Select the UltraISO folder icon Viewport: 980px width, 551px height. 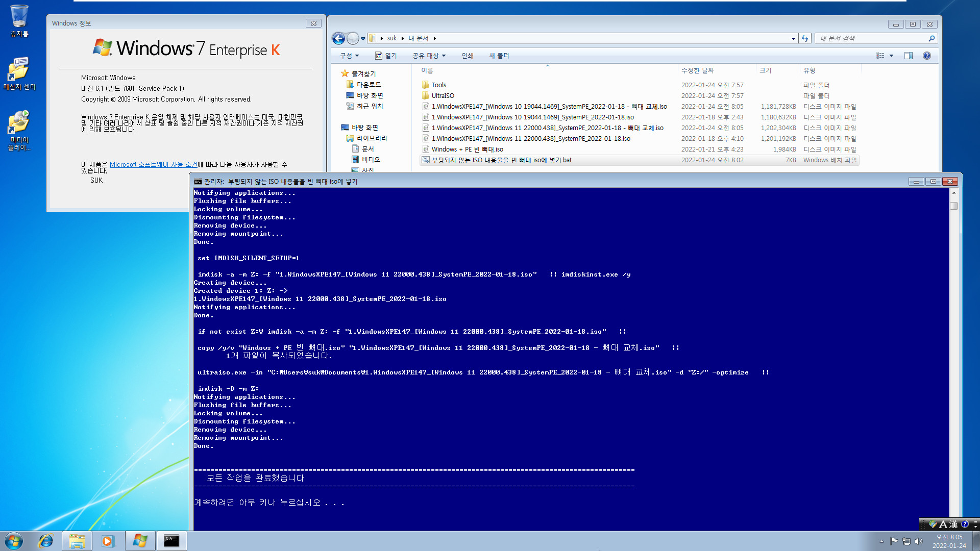click(x=426, y=96)
